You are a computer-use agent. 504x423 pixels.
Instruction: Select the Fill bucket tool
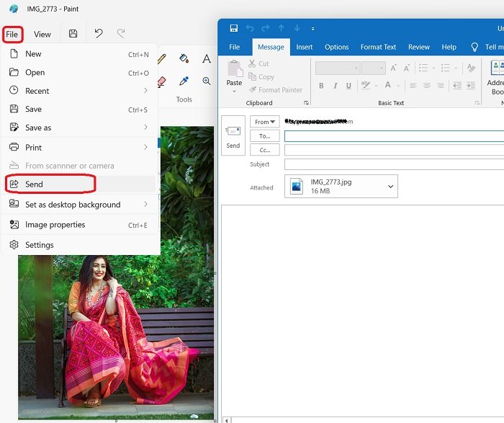pos(184,58)
